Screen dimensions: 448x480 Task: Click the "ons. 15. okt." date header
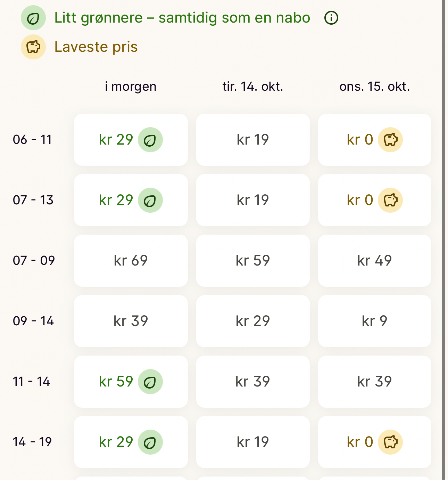coord(375,86)
